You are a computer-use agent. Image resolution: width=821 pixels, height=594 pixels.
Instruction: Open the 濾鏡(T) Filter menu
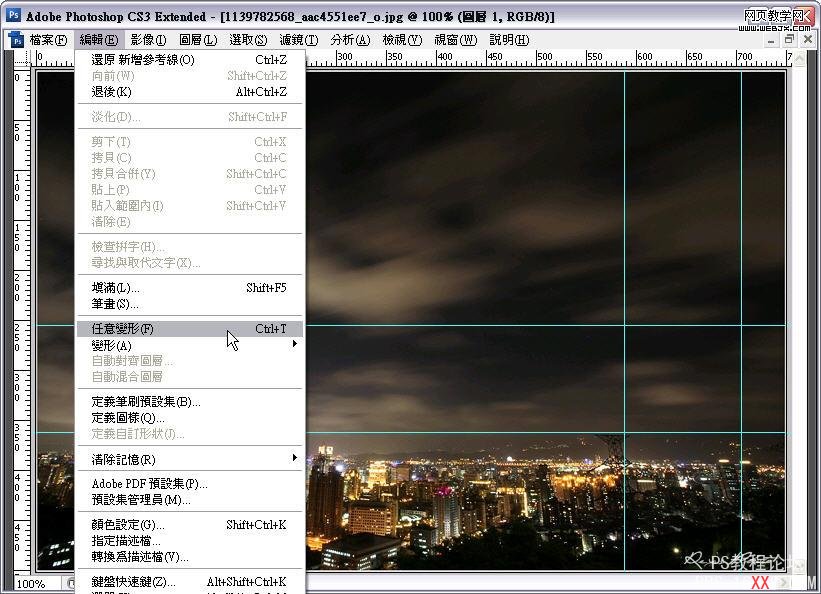[298, 40]
